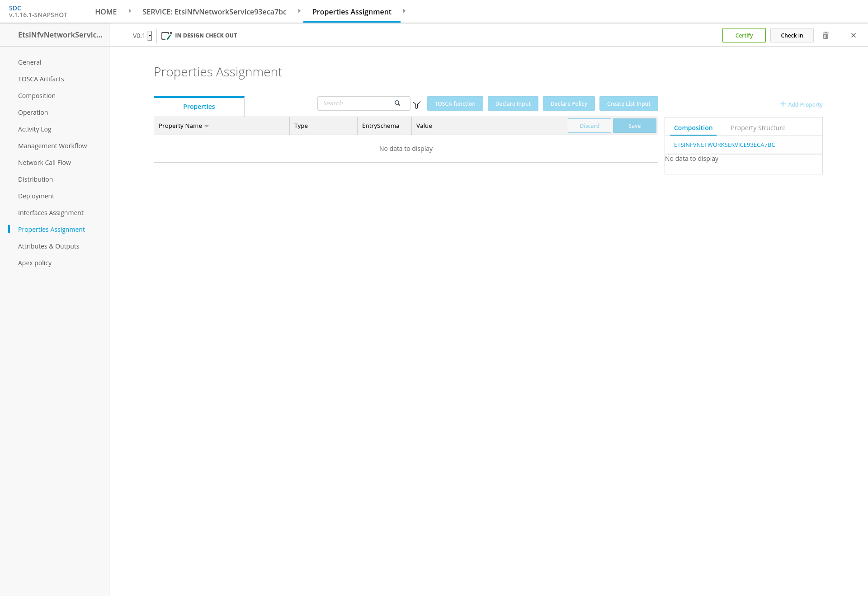The image size is (868, 596).
Task: Open TOSCA Artifacts in the sidebar
Action: coord(41,79)
